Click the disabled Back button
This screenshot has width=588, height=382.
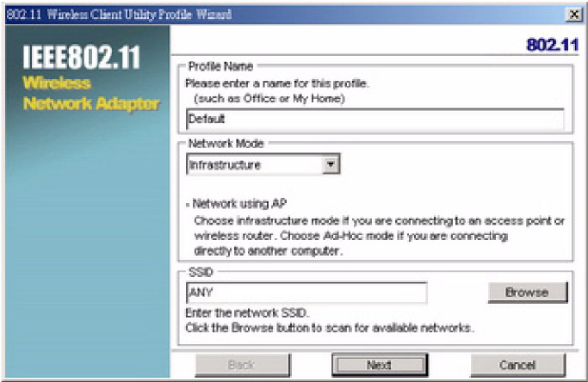click(x=242, y=365)
